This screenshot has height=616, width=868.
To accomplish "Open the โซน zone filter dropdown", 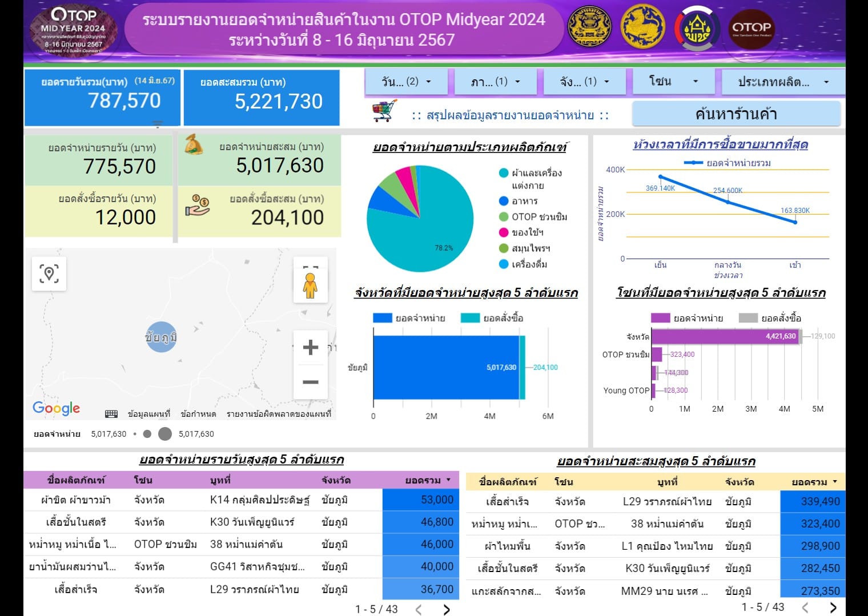I will click(672, 81).
